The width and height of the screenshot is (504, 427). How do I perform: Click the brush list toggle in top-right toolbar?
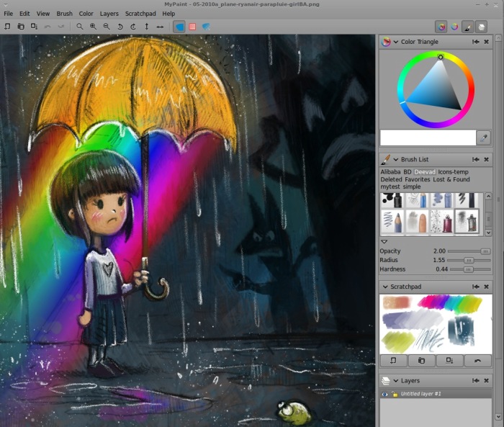(468, 27)
